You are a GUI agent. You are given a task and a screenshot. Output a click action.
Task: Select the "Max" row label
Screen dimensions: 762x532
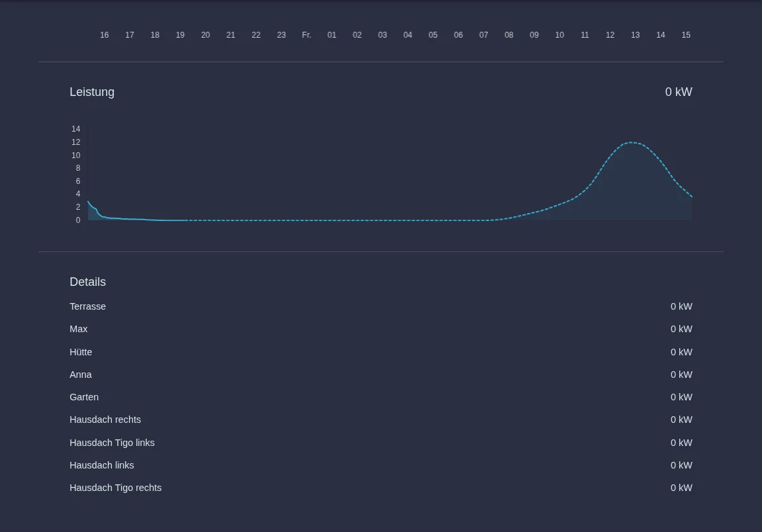click(78, 330)
